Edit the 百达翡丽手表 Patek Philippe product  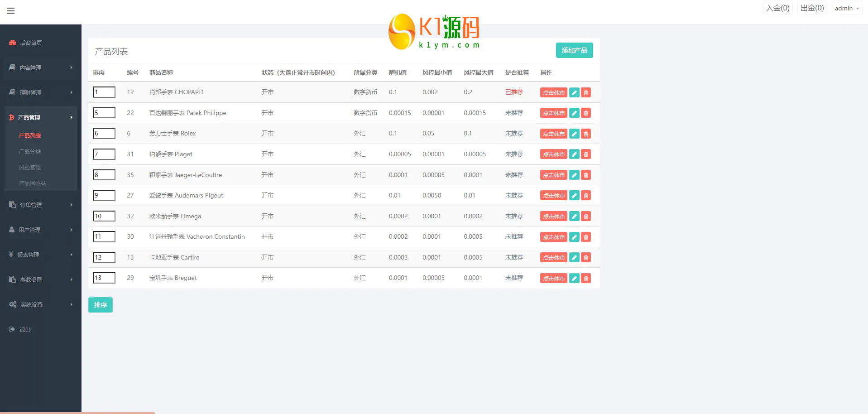[x=574, y=113]
